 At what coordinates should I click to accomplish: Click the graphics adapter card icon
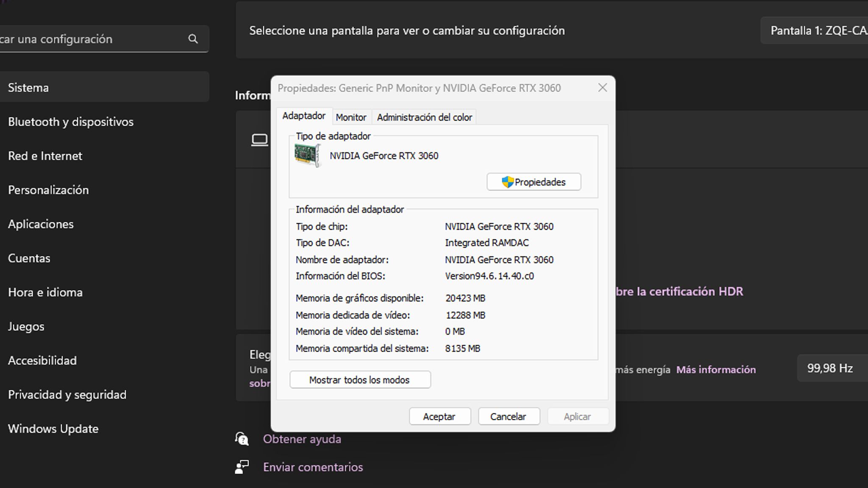pyautogui.click(x=307, y=155)
